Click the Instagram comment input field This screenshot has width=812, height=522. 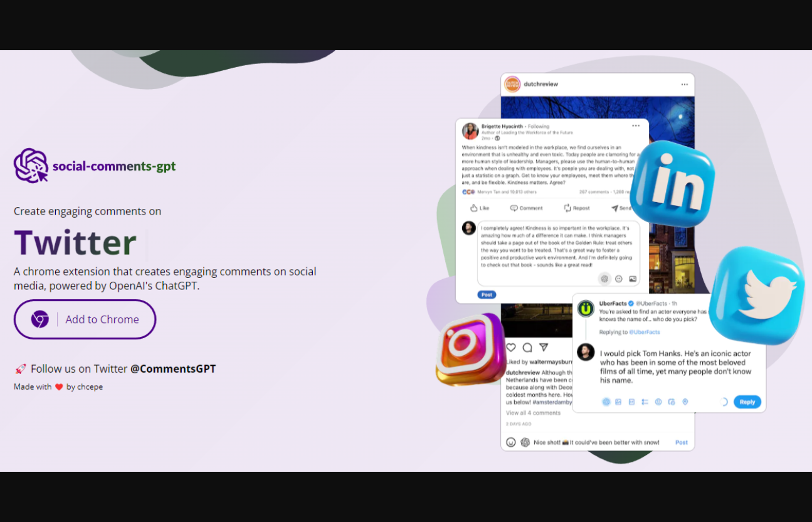[596, 442]
